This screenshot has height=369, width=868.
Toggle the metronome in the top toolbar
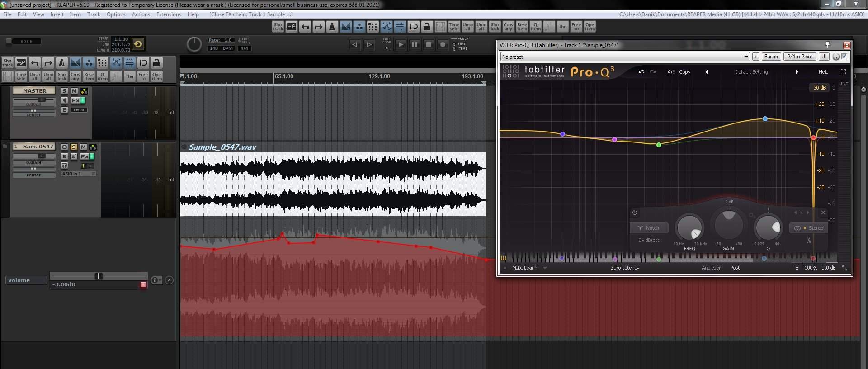point(332,27)
